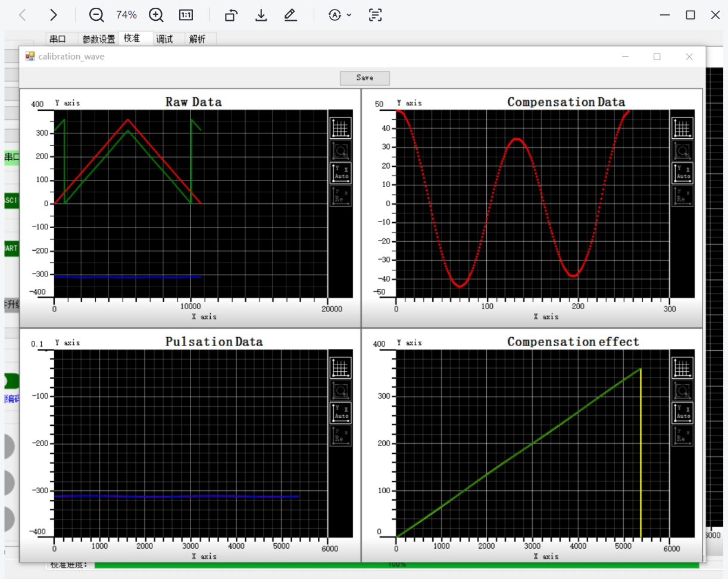Switch to the 解析 tab

[198, 39]
